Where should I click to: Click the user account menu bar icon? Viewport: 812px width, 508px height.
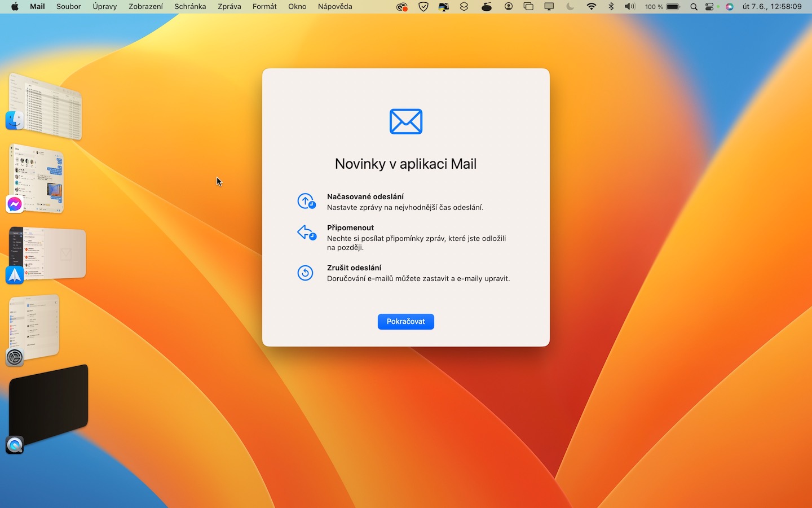coord(509,7)
